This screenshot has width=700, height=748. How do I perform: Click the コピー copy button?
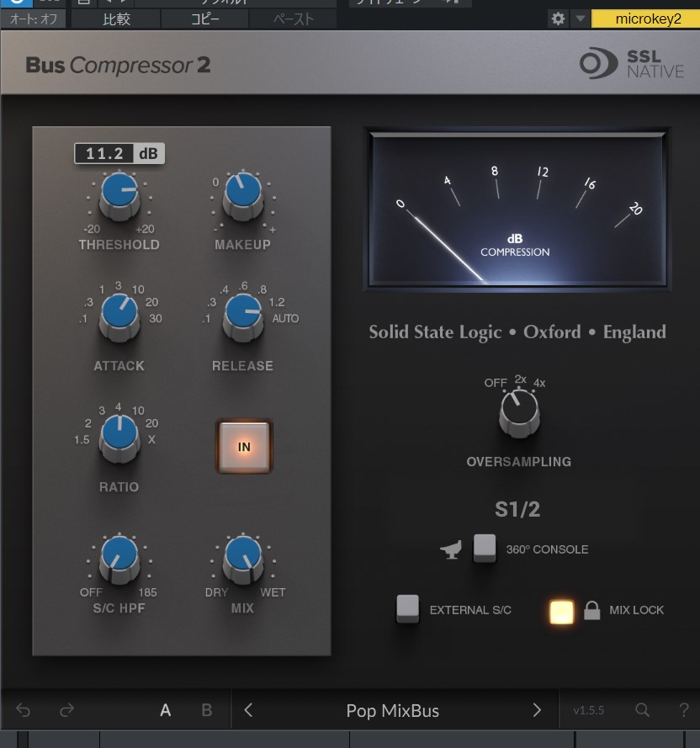(204, 19)
